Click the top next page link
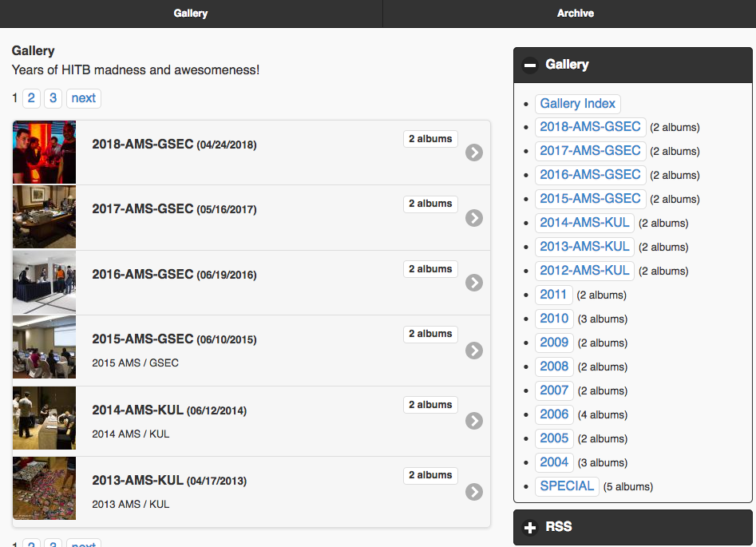 click(83, 98)
